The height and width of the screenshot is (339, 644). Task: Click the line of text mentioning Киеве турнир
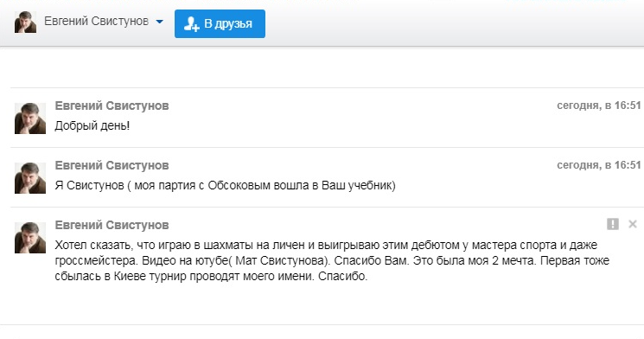pyautogui.click(x=211, y=276)
